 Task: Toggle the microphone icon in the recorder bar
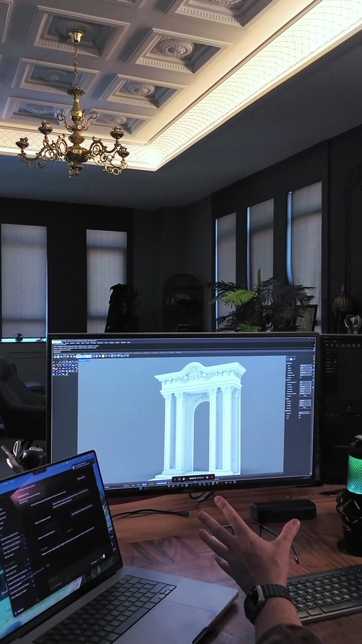(184, 479)
